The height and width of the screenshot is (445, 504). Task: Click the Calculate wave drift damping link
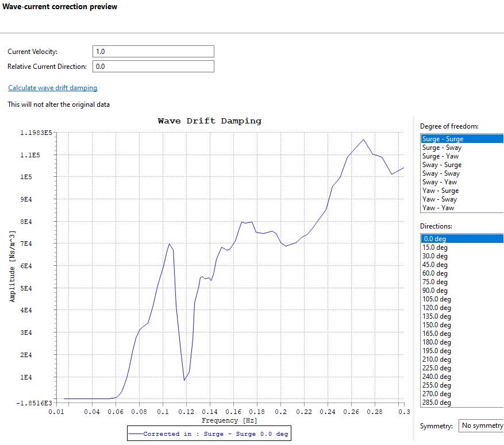tap(53, 88)
